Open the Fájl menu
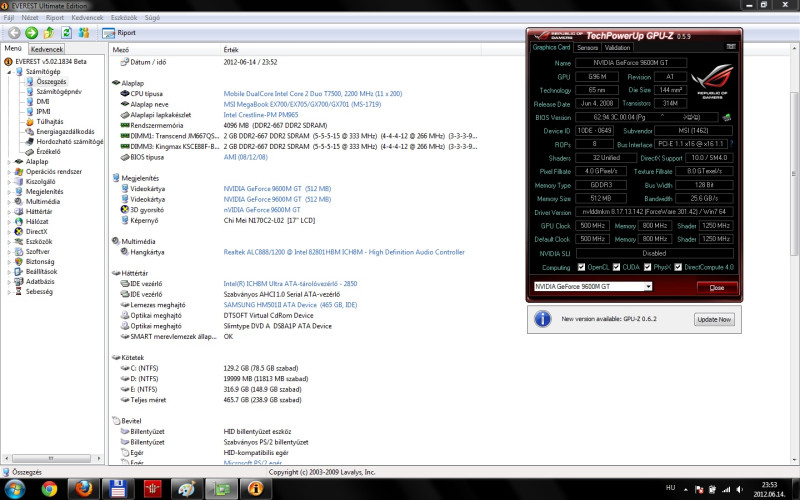Screen dimensions: 800x500 click(9, 17)
